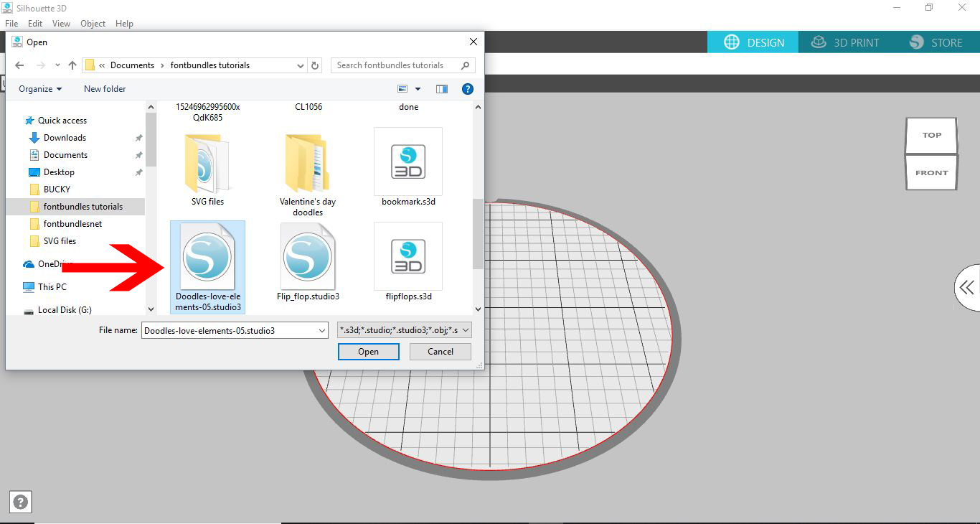
Task: Open the File menu
Action: click(x=11, y=24)
